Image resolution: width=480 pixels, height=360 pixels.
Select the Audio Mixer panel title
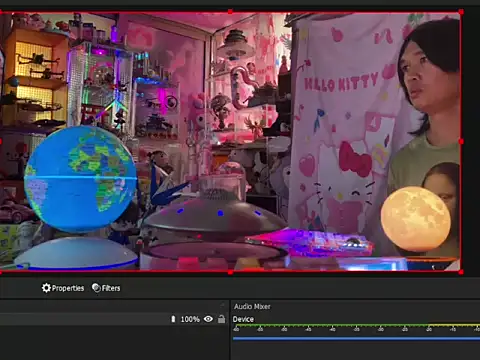(x=252, y=306)
